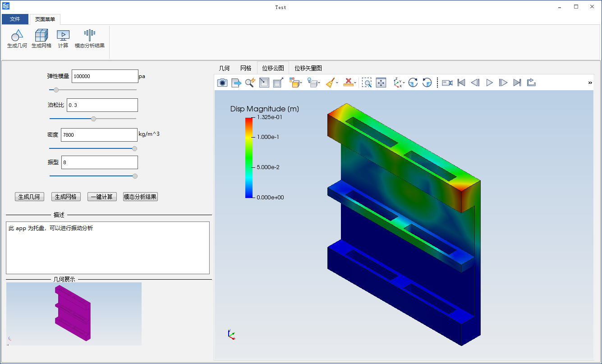Click the 弹性模量 slider handle

click(x=56, y=90)
